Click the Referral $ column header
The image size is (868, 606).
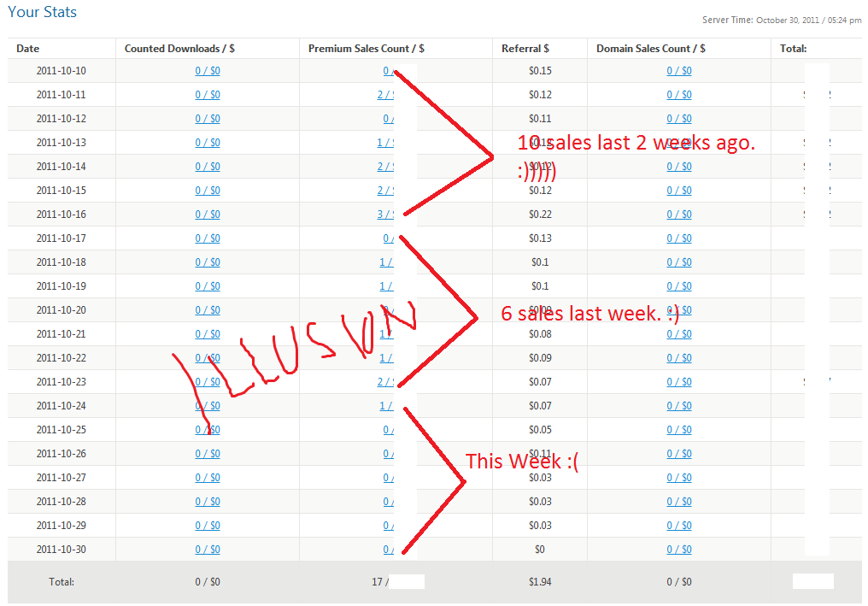pos(525,49)
